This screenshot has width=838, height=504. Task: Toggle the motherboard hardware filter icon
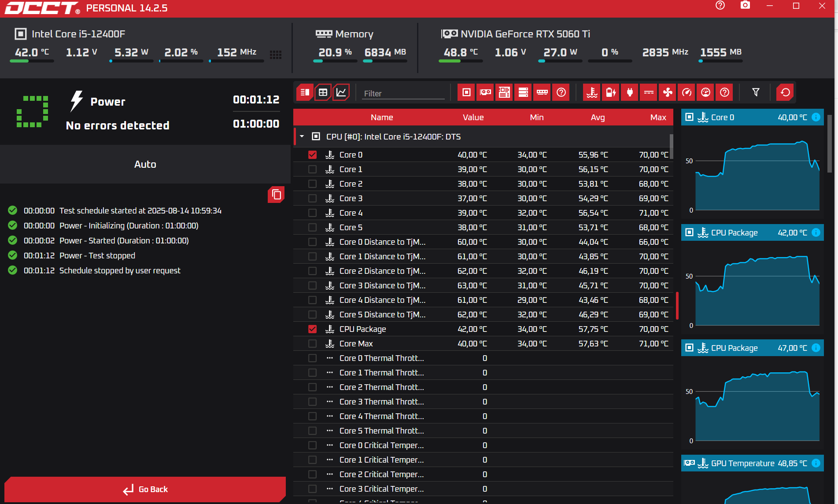point(504,92)
